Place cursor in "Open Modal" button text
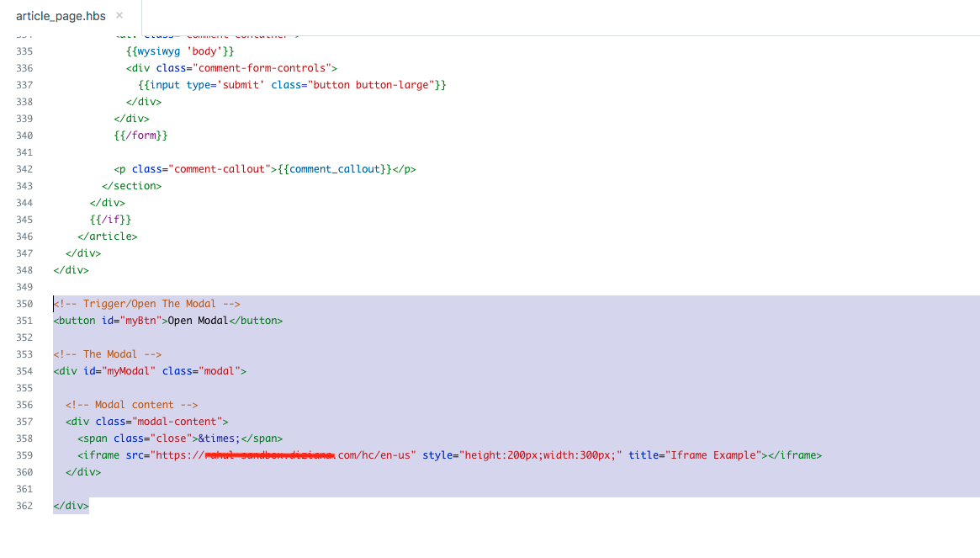This screenshot has width=980, height=558. click(x=198, y=321)
